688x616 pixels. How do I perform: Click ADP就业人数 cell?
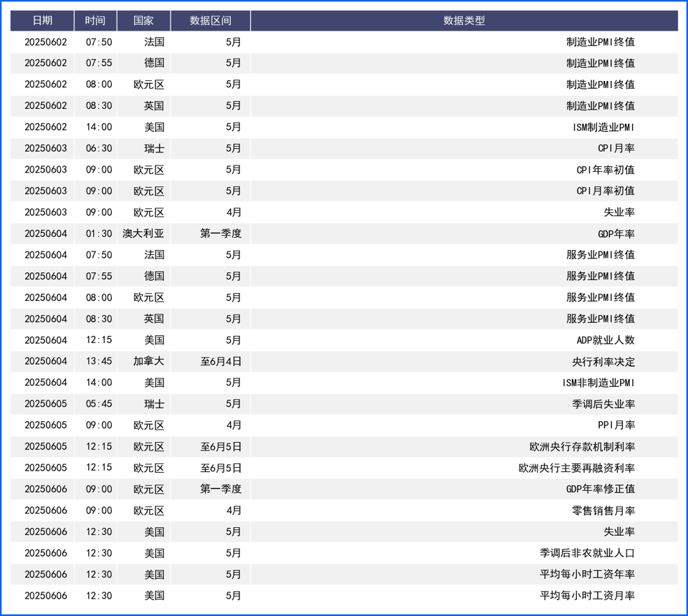coord(606,340)
